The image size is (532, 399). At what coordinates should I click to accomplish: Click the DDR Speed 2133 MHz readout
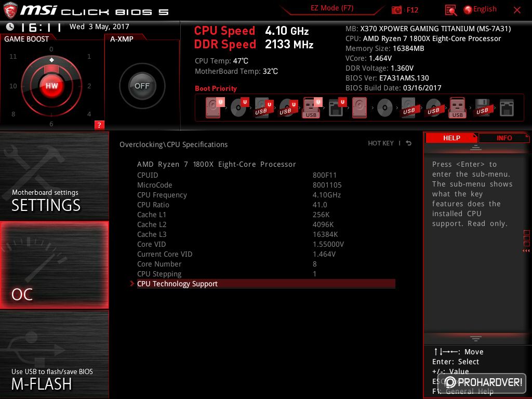[x=254, y=45]
